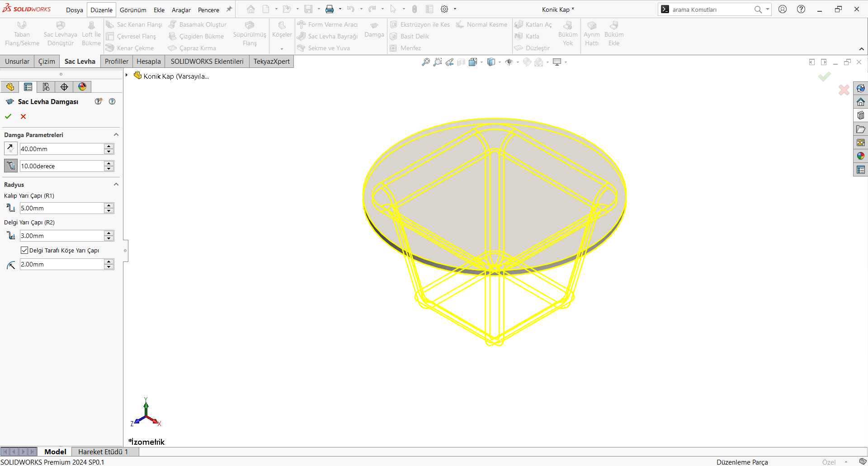Image resolution: width=868 pixels, height=466 pixels.
Task: Open options gear dropdown arrow
Action: point(455,9)
